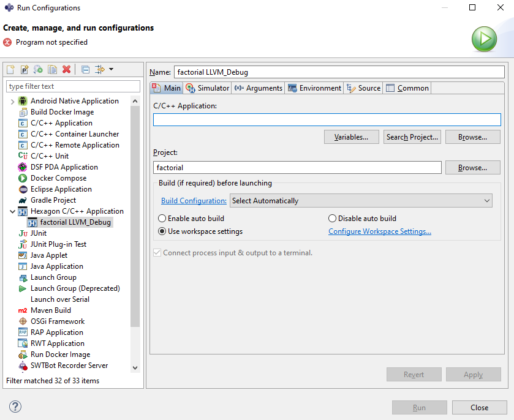Select the Eclipse Application icon
This screenshot has height=420, width=514.
[x=23, y=189]
